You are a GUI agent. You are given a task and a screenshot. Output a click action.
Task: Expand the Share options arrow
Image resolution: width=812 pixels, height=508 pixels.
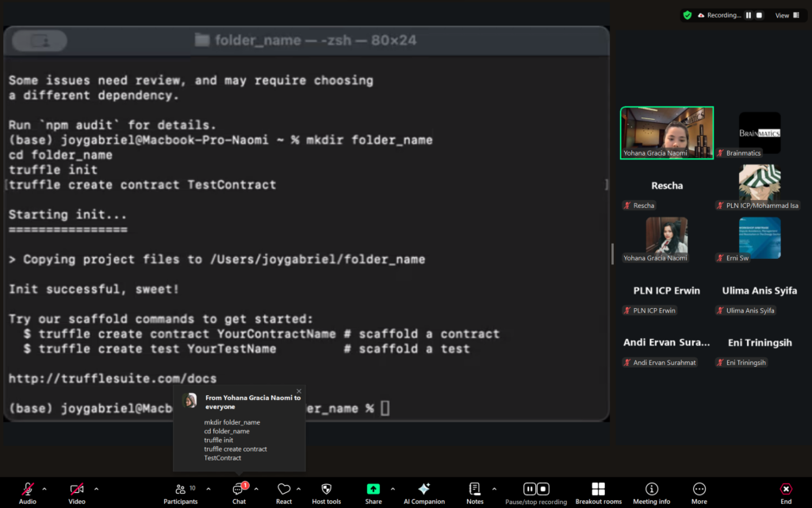[x=393, y=489]
